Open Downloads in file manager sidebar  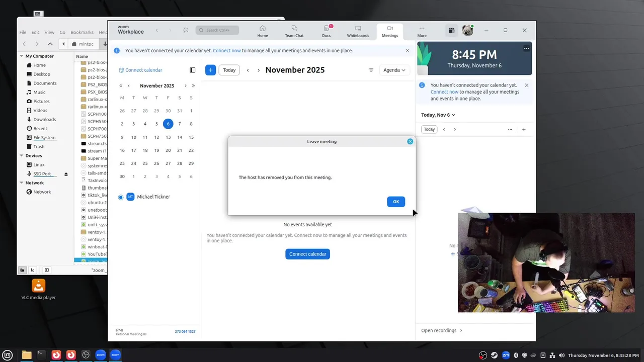point(44,119)
